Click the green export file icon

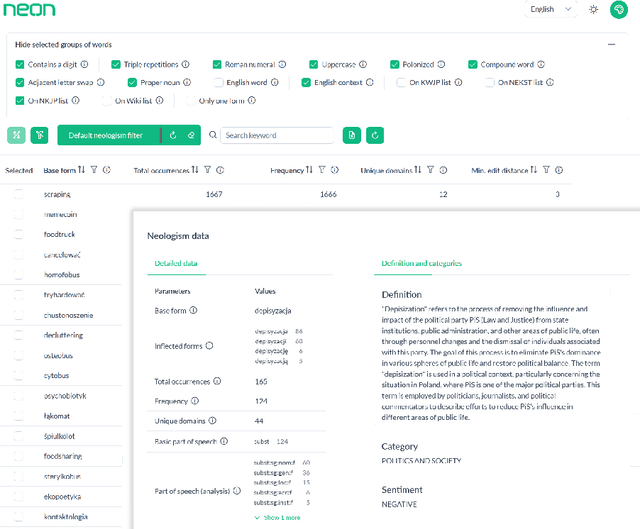(x=352, y=135)
